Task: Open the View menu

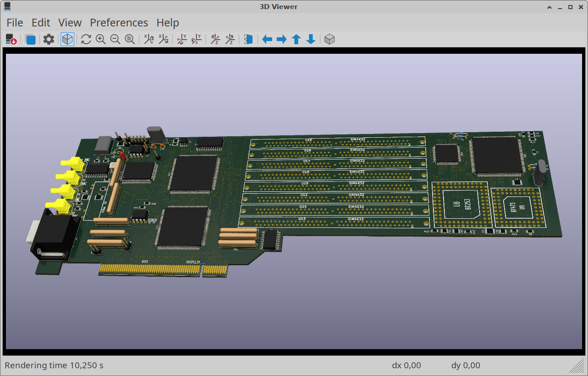Action: 70,23
